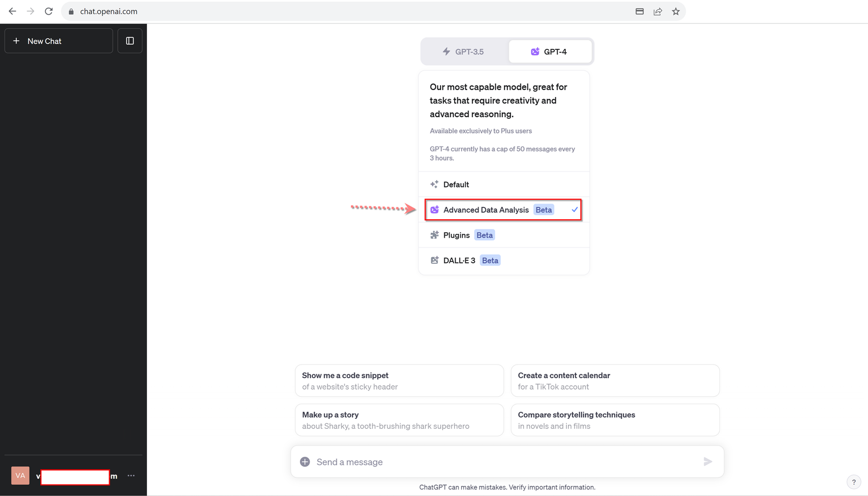Click the VA user avatar
Image resolution: width=868 pixels, height=496 pixels.
[x=20, y=475]
